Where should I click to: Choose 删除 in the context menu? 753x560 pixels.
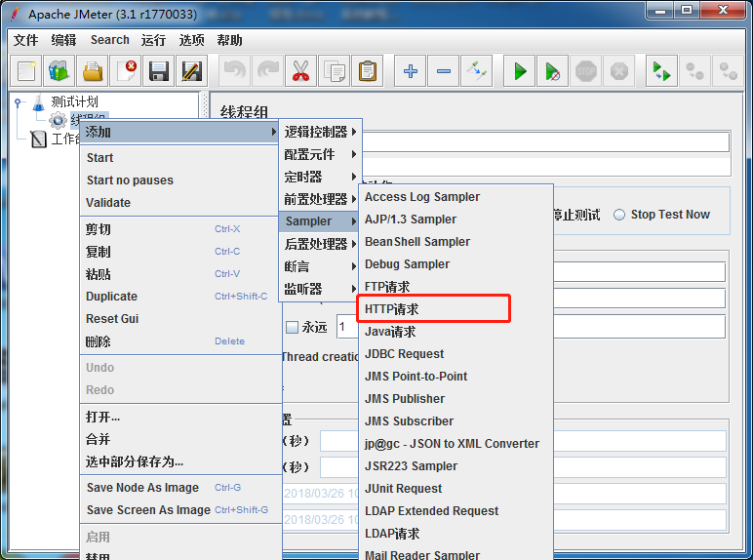(179, 341)
